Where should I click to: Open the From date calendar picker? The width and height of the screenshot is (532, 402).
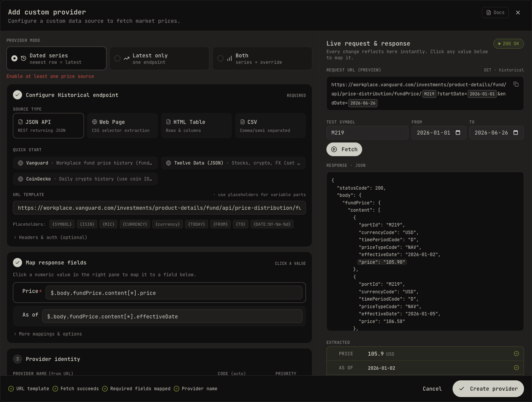tap(458, 133)
